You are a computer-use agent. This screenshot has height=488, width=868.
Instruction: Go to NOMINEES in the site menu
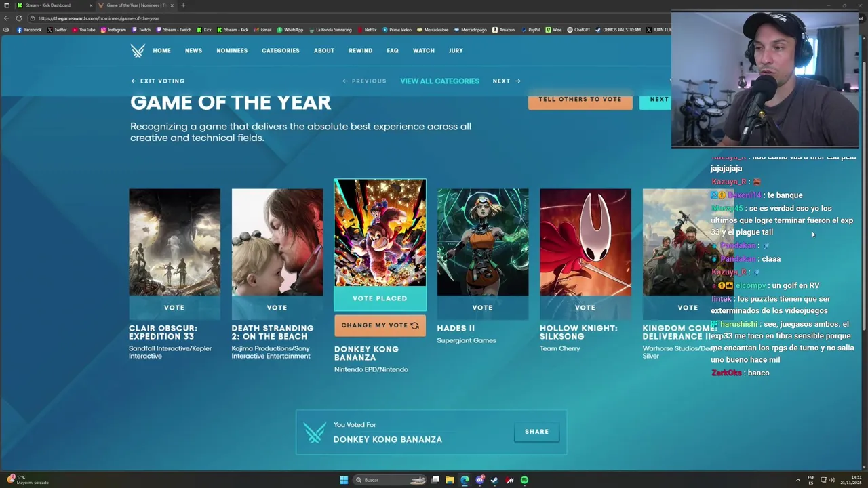[x=232, y=51]
